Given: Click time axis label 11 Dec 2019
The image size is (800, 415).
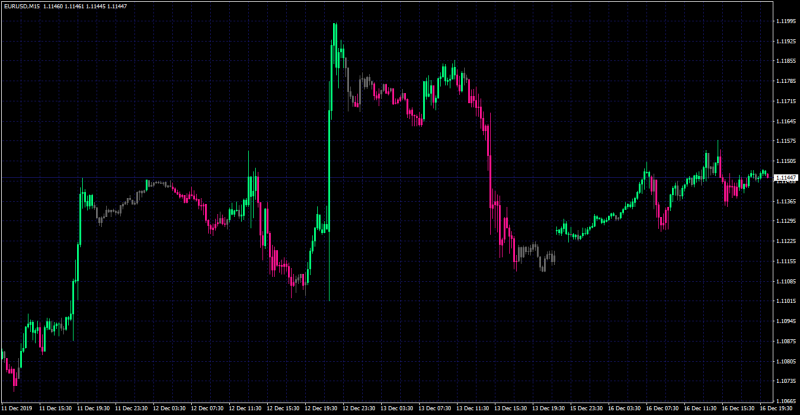Looking at the screenshot, I should pyautogui.click(x=17, y=408).
